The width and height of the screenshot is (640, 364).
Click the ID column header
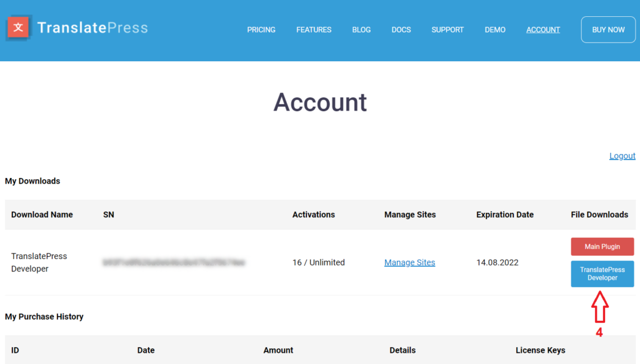pos(15,350)
